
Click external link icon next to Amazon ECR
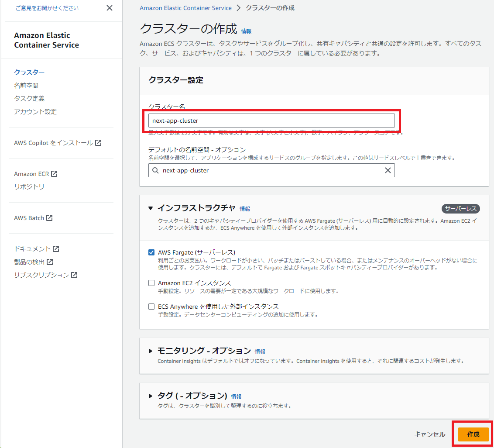point(54,174)
